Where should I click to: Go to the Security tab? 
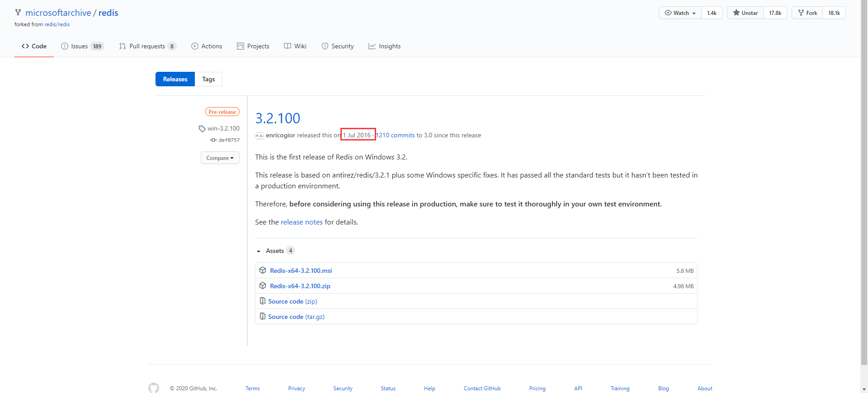pos(338,46)
